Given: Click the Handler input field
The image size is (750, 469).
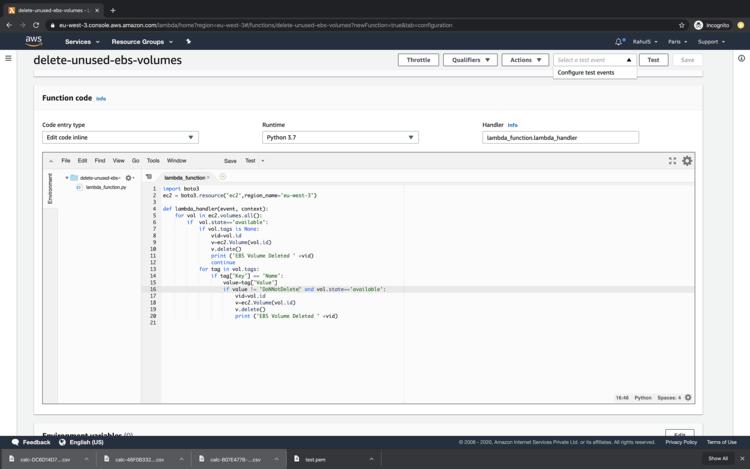Looking at the screenshot, I should 560,137.
